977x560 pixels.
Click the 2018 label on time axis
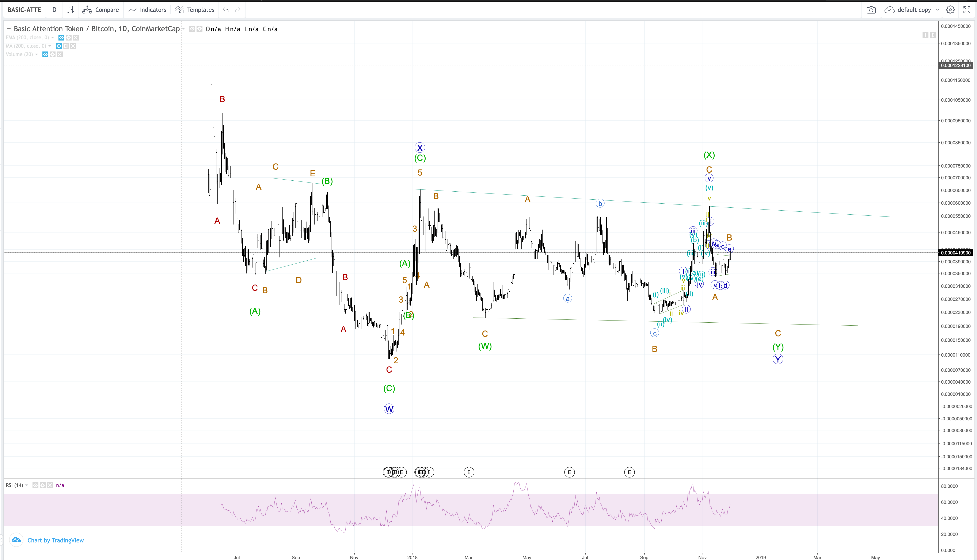pos(412,557)
